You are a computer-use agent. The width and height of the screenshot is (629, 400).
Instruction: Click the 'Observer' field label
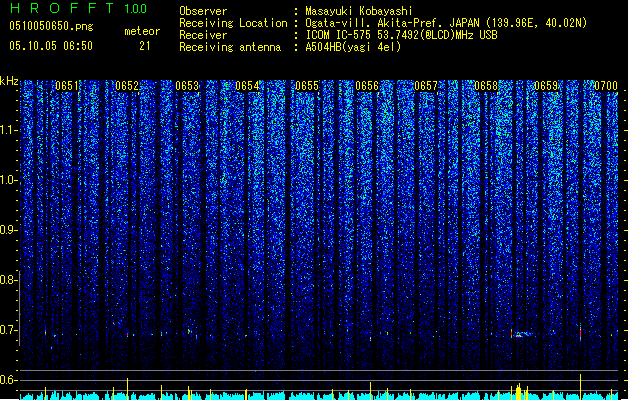tap(203, 11)
